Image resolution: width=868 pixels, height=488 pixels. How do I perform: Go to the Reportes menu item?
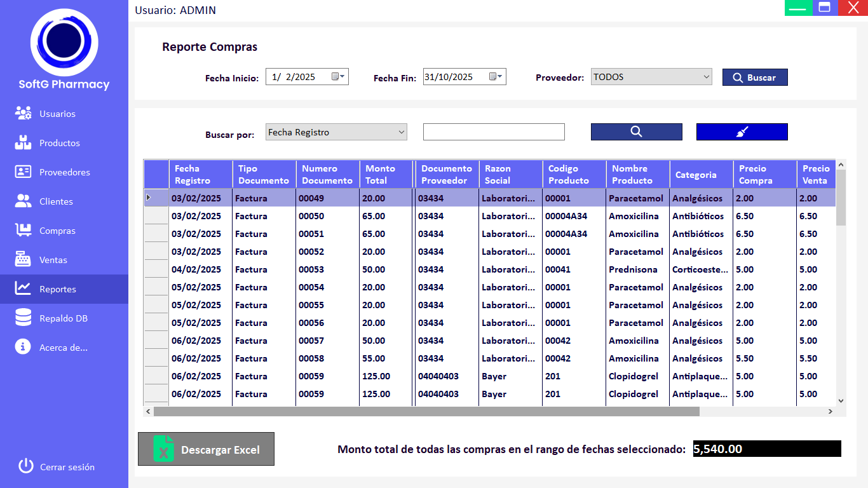(58, 289)
